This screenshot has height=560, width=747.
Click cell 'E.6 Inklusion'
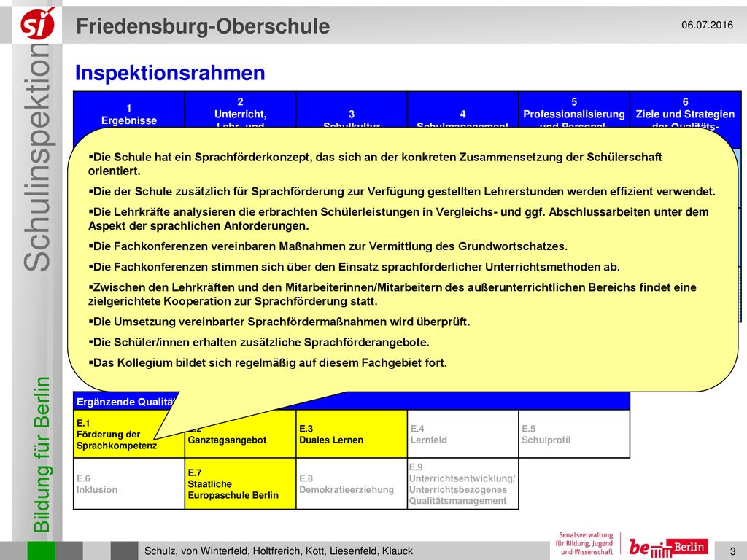pos(129,484)
